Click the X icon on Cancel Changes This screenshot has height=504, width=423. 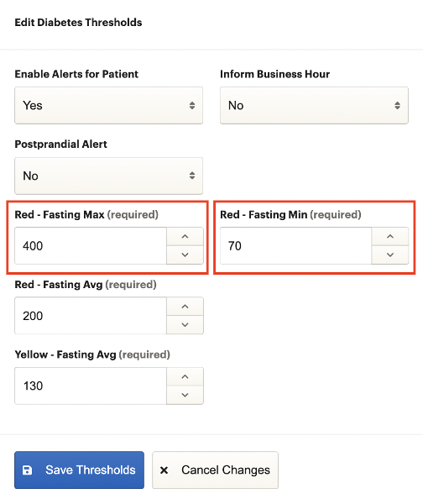[164, 470]
